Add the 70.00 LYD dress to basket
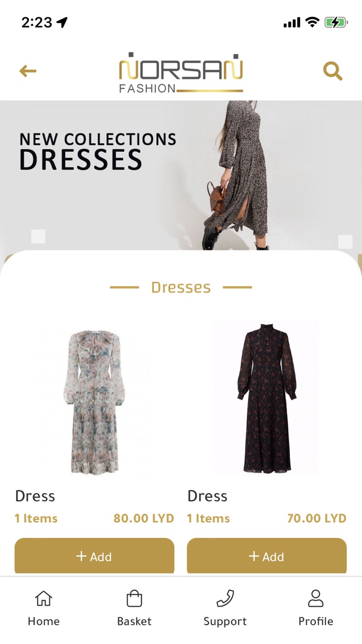 pyautogui.click(x=266, y=557)
